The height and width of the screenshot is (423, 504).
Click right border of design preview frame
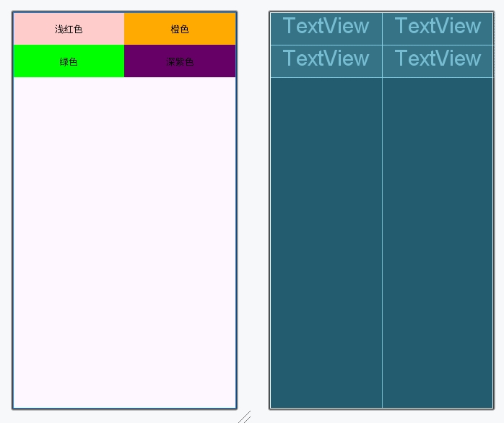pos(236,217)
